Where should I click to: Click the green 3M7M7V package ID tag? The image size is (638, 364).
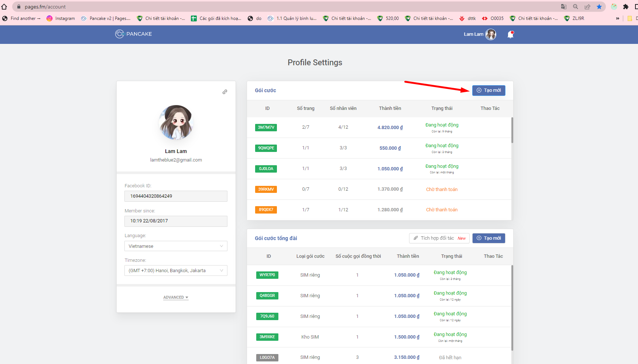click(x=266, y=128)
